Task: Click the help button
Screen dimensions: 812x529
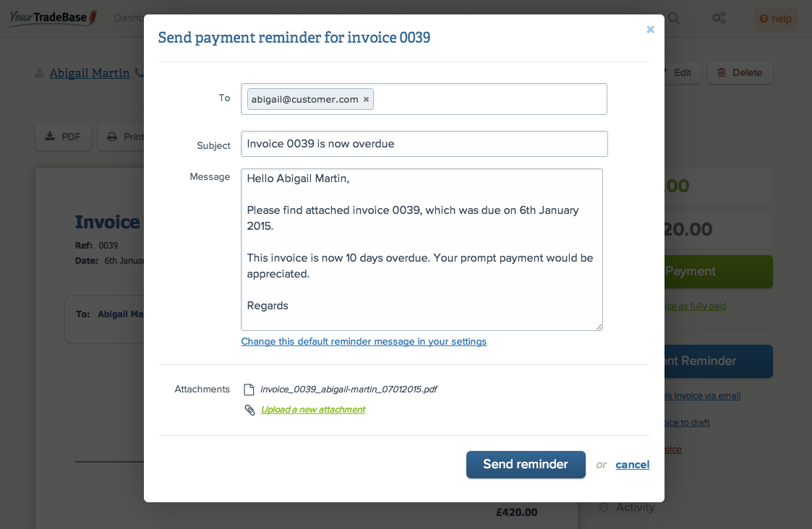Action: tap(776, 19)
